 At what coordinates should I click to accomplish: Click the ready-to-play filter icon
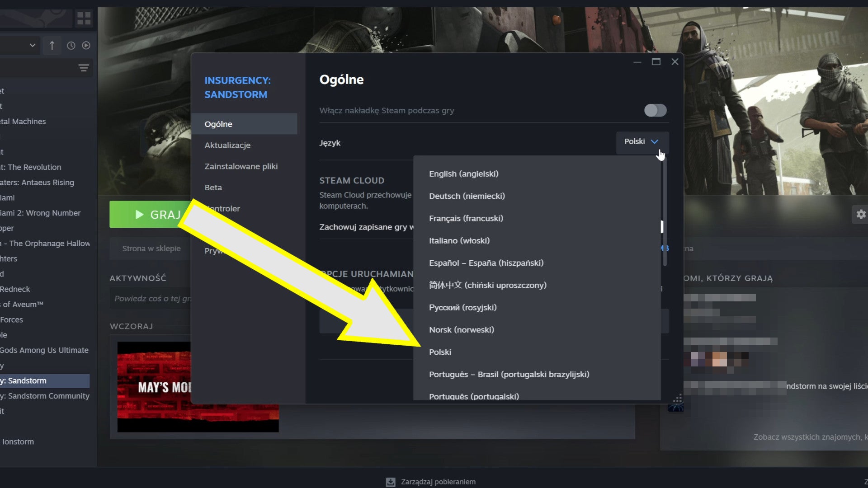tap(86, 46)
